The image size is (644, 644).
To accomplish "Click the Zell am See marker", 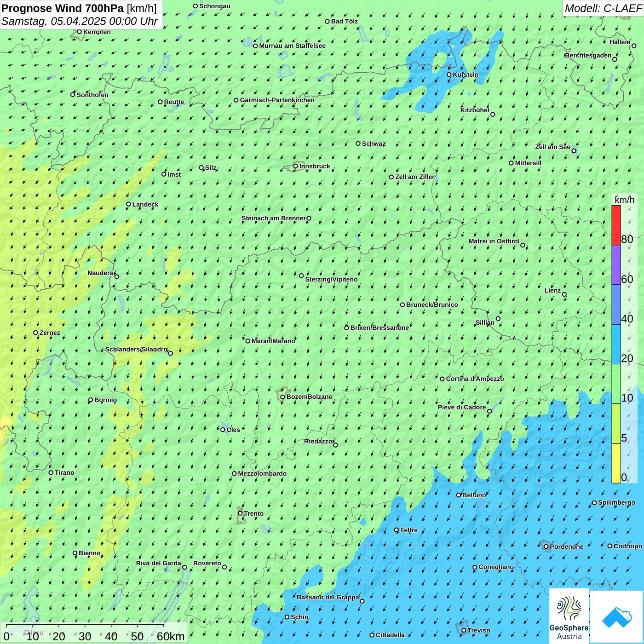I will tap(574, 151).
